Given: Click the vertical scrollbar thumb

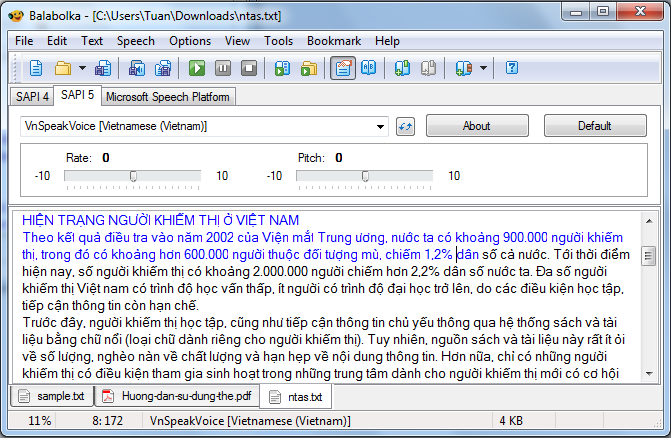Looking at the screenshot, I should click(649, 256).
